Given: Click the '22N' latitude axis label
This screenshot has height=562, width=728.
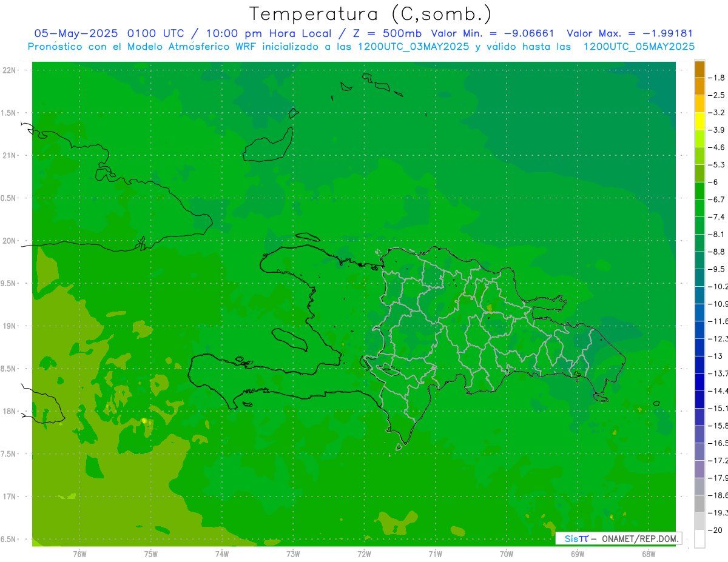Looking at the screenshot, I should 9,70.
